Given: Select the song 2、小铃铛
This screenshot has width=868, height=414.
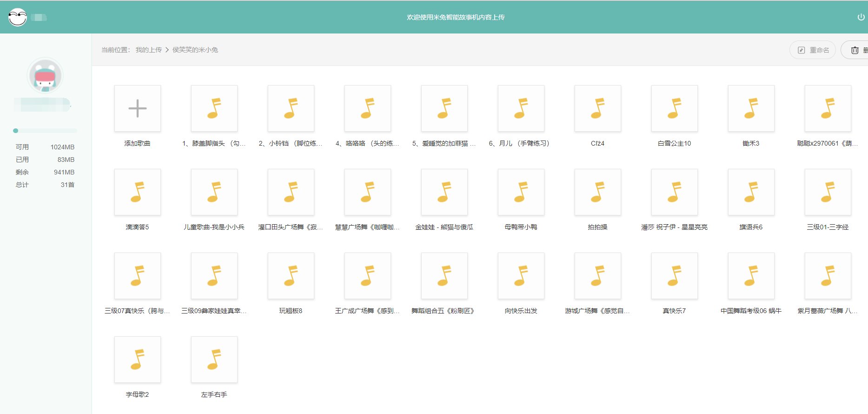Looking at the screenshot, I should pyautogui.click(x=291, y=108).
